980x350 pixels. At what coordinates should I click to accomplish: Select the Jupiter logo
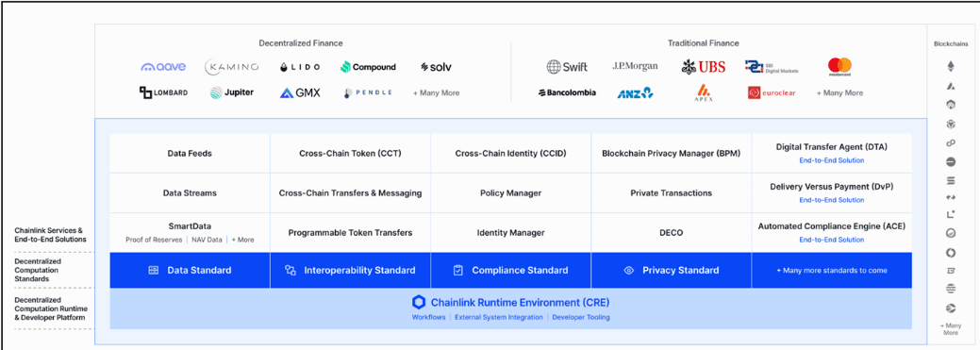point(232,93)
